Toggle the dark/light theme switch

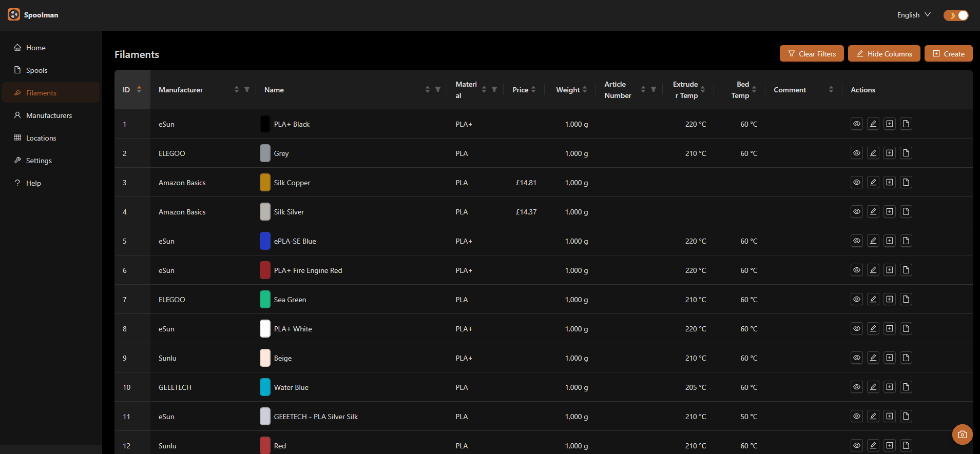click(955, 15)
